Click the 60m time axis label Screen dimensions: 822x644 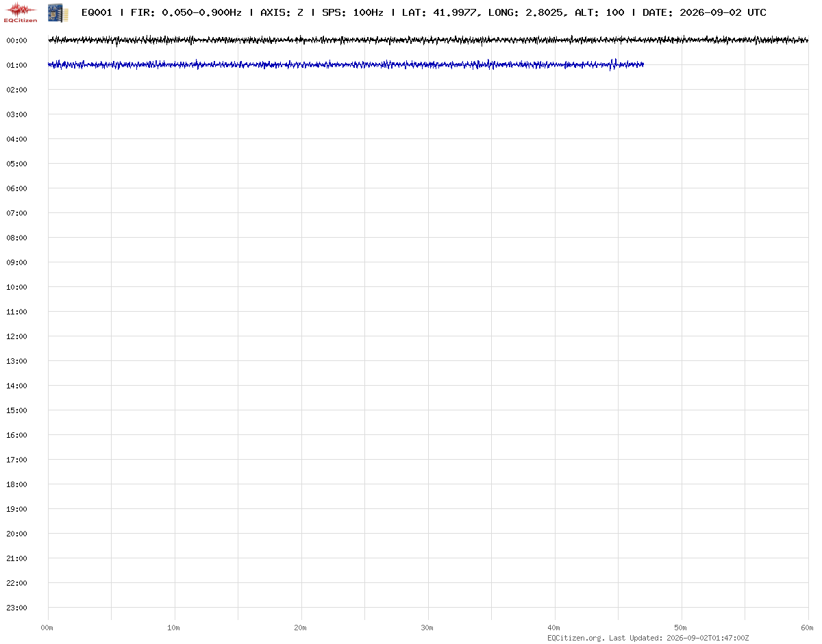[x=808, y=628]
